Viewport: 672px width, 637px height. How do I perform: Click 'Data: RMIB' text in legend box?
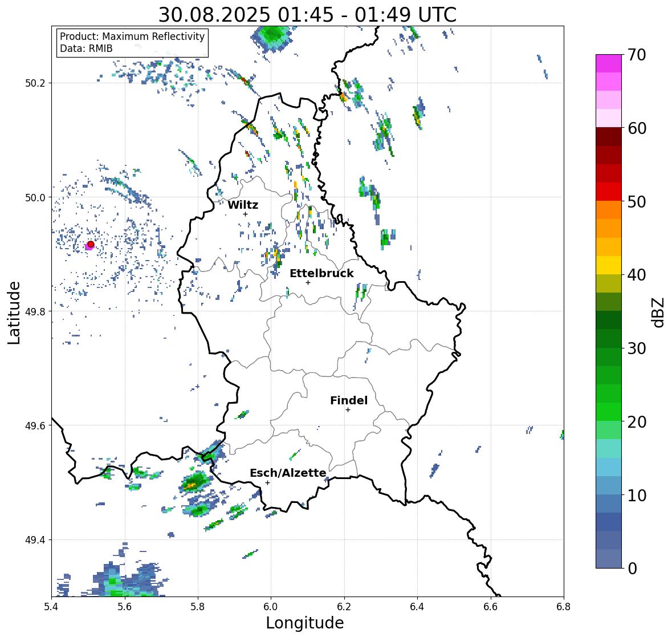point(86,48)
